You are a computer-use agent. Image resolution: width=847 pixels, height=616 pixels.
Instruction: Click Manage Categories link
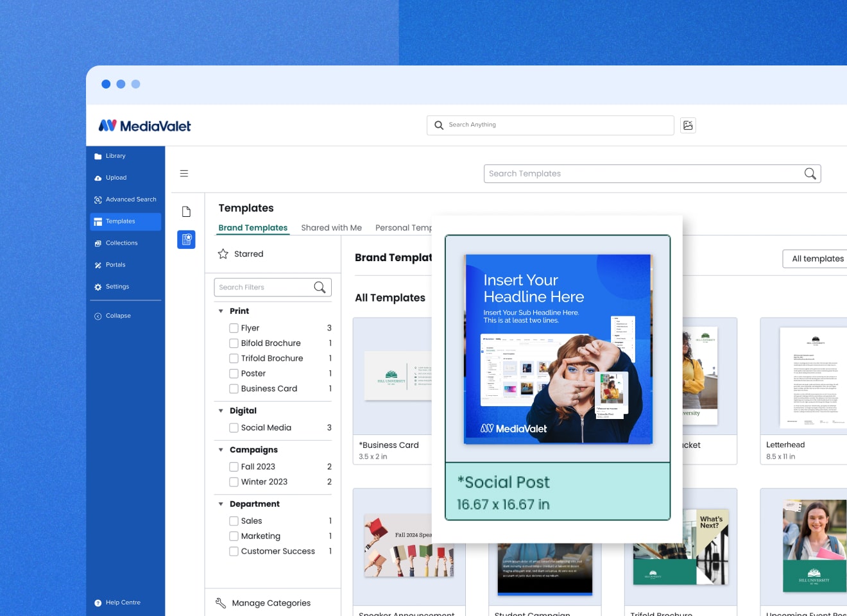point(271,603)
